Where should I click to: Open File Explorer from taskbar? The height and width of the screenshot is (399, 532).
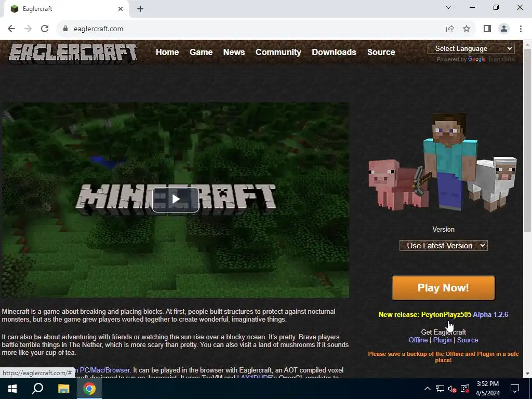pyautogui.click(x=63, y=389)
